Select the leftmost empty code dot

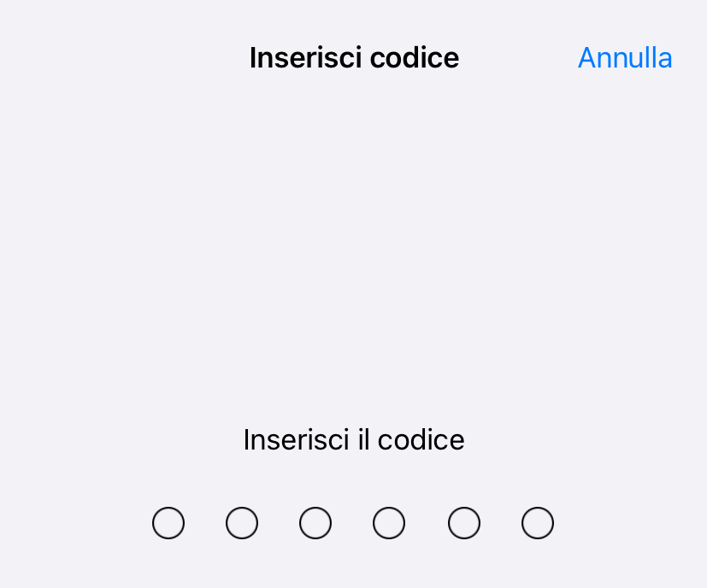point(168,523)
